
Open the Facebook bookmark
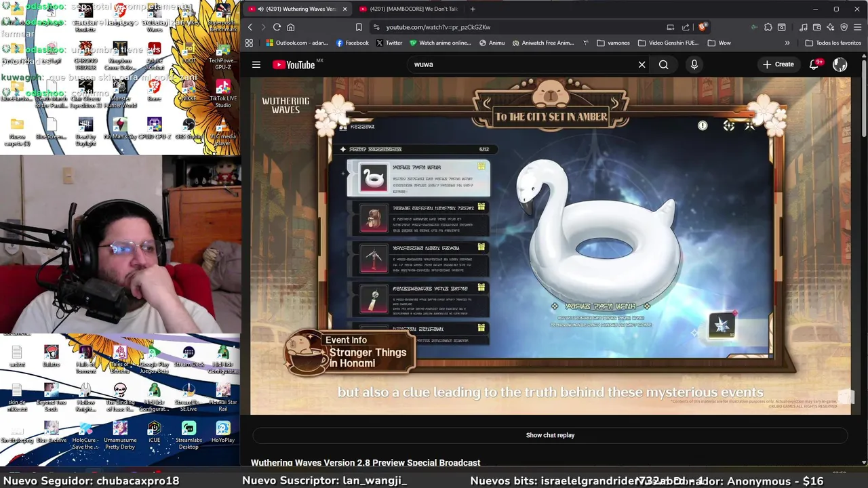[352, 43]
